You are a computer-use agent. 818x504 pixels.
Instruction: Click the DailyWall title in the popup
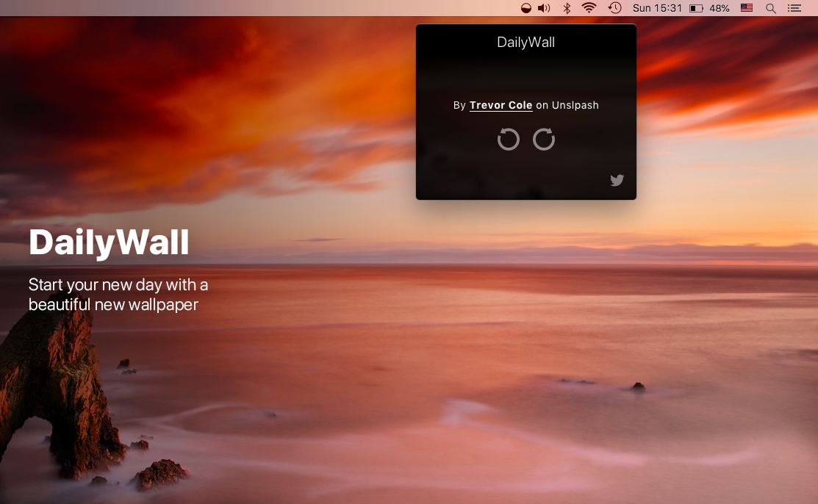(525, 42)
